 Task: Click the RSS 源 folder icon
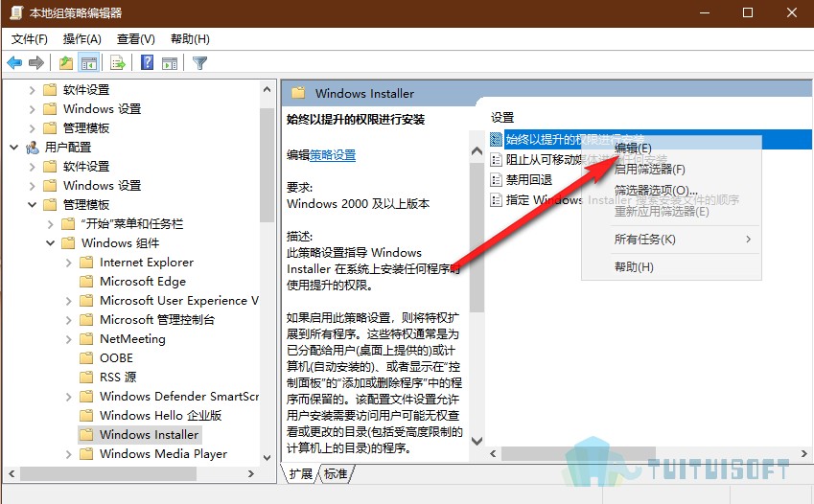[x=86, y=377]
